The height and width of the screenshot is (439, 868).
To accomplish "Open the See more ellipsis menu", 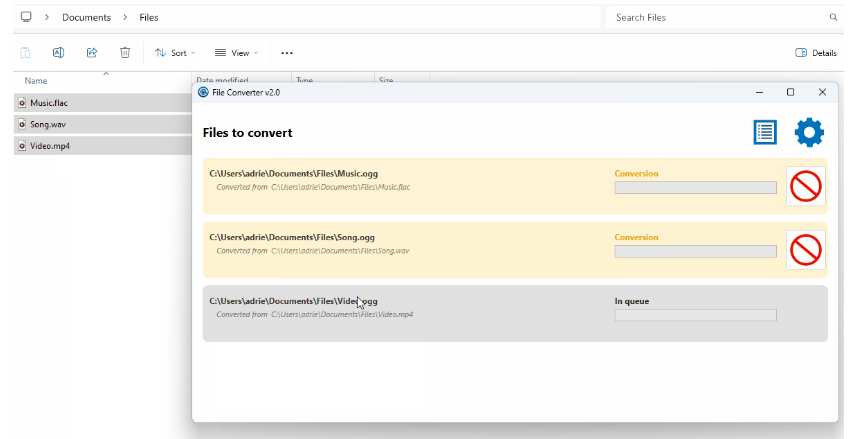I will coord(287,53).
